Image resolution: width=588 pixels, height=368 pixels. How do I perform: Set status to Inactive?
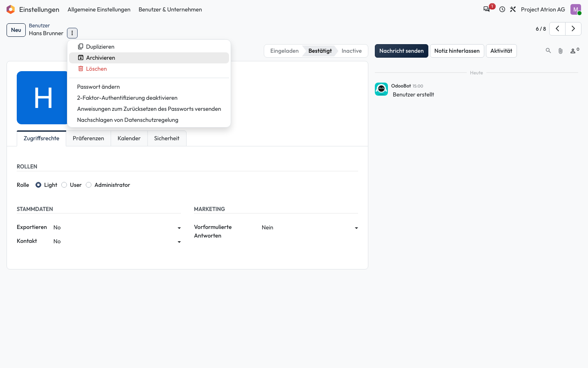coord(352,51)
